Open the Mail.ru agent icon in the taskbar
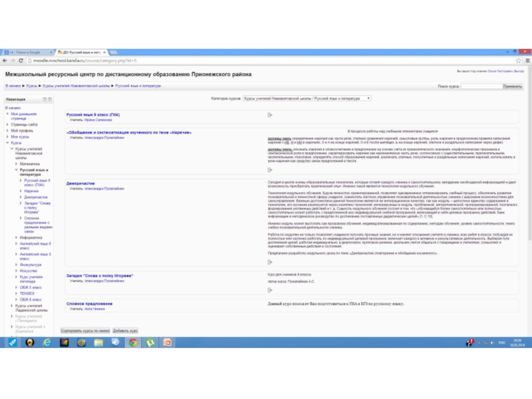Screen dimensions: 532x399 (x=81, y=342)
